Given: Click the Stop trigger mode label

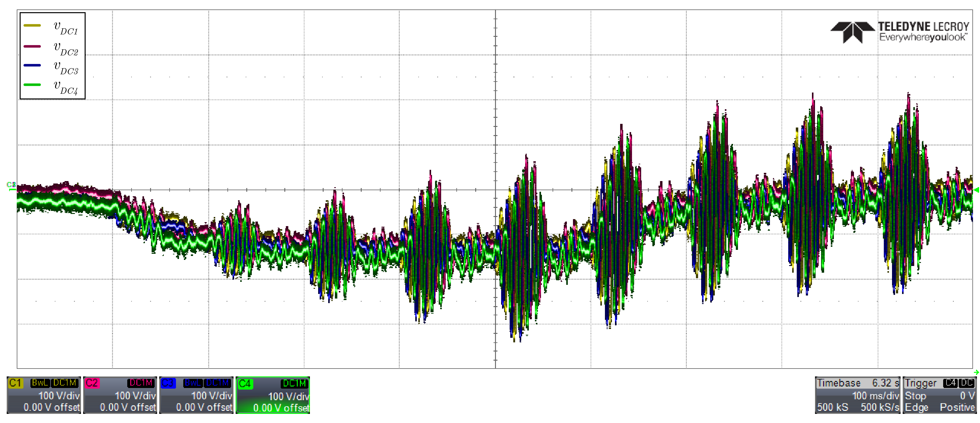Looking at the screenshot, I should tap(915, 396).
